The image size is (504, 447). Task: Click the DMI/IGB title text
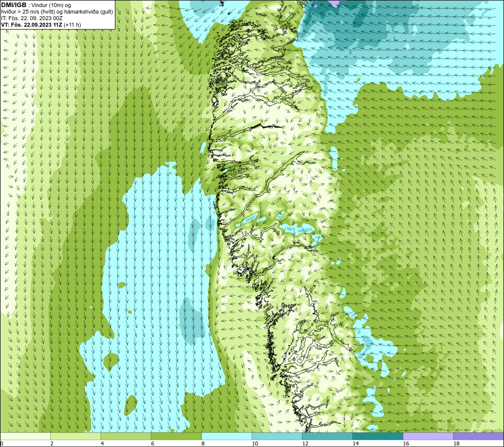(x=14, y=5)
